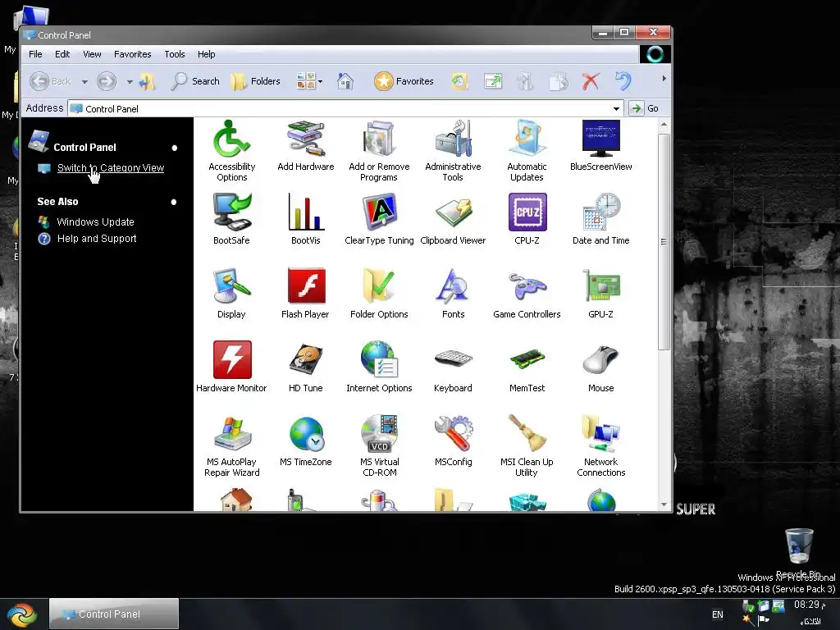Open Date and Time icon
Viewport: 840px width, 630px height.
[x=600, y=219]
